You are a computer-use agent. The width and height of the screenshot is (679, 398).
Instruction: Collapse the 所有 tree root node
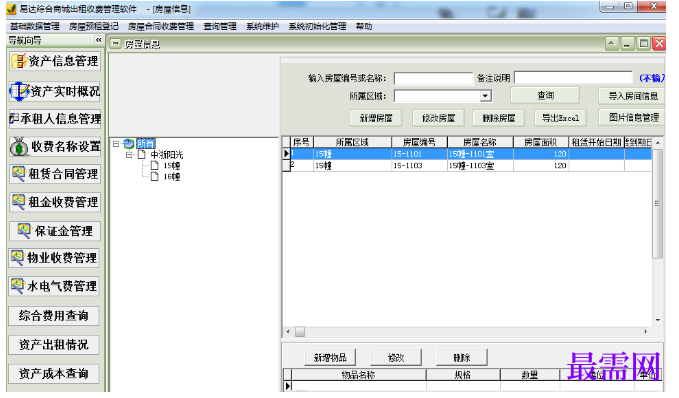tap(116, 144)
